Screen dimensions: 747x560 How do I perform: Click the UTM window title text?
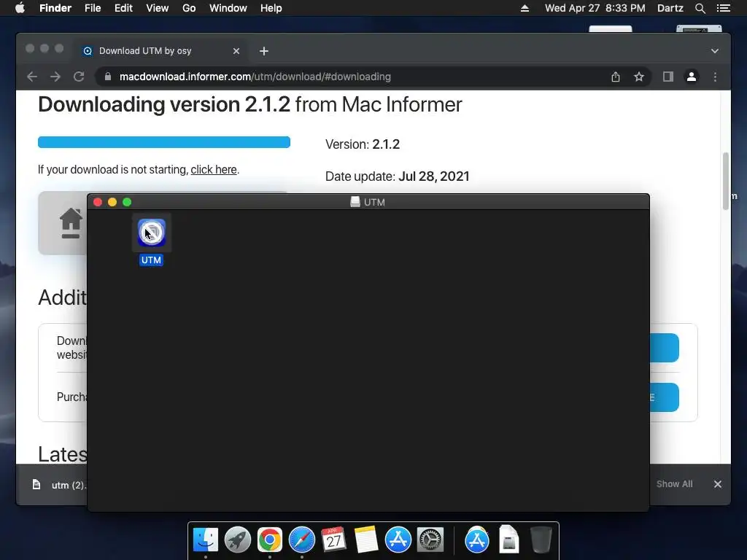click(x=374, y=202)
